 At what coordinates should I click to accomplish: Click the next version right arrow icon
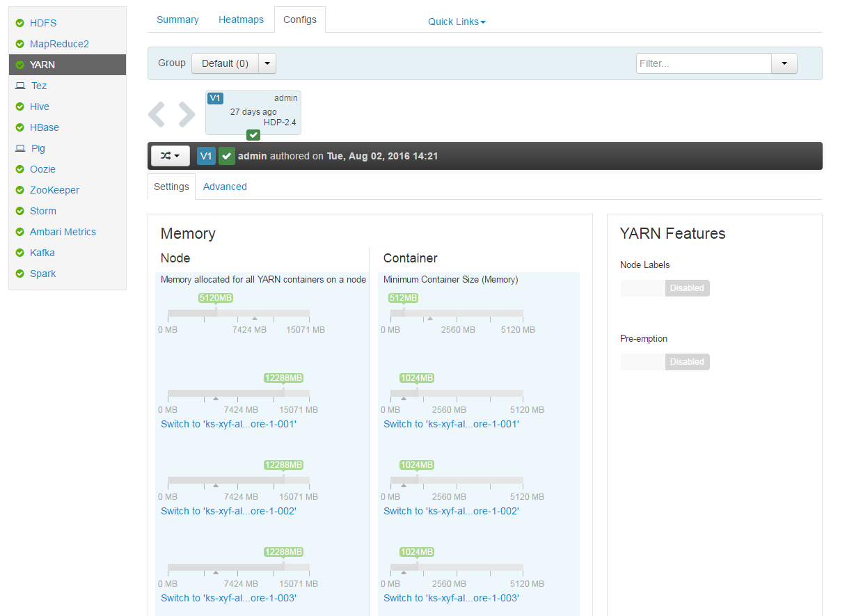tap(187, 114)
